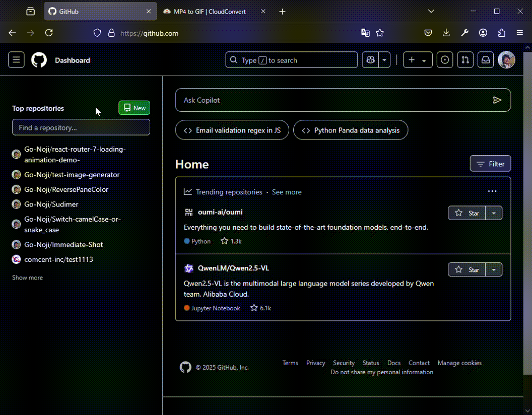Click the tracking protection shield icon

97,33
